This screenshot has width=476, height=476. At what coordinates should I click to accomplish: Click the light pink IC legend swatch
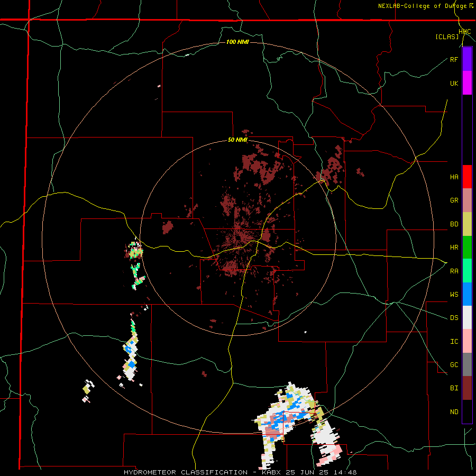467,341
